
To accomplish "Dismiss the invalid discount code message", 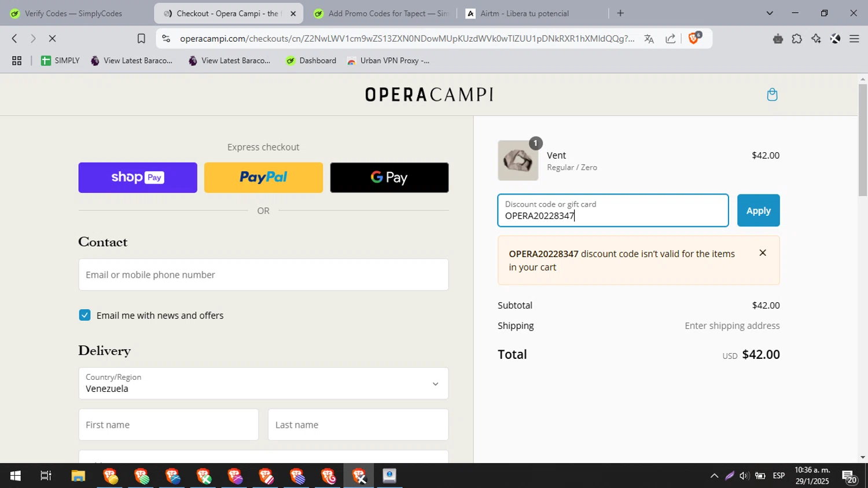I will [763, 253].
